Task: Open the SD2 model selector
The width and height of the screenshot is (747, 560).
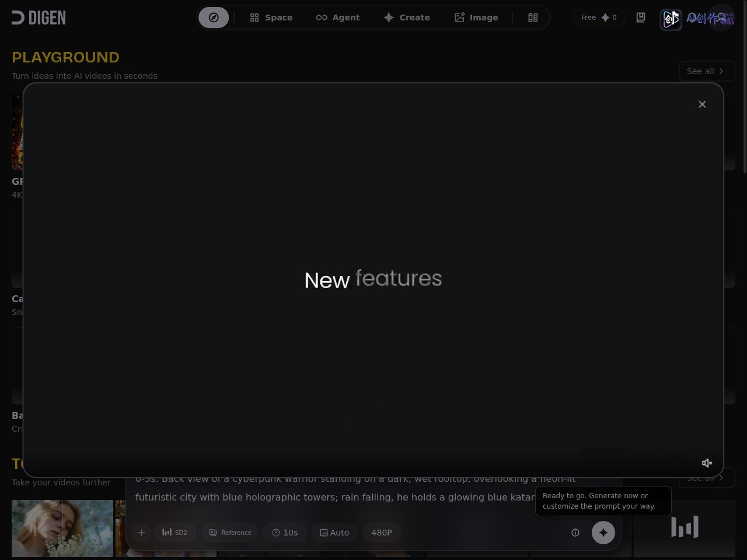Action: tap(174, 532)
